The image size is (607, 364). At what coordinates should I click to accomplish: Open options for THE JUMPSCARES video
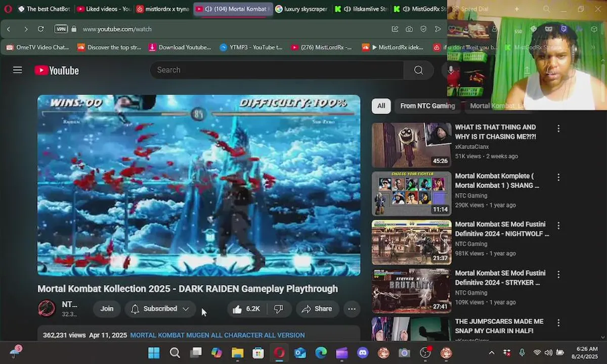pos(558,323)
